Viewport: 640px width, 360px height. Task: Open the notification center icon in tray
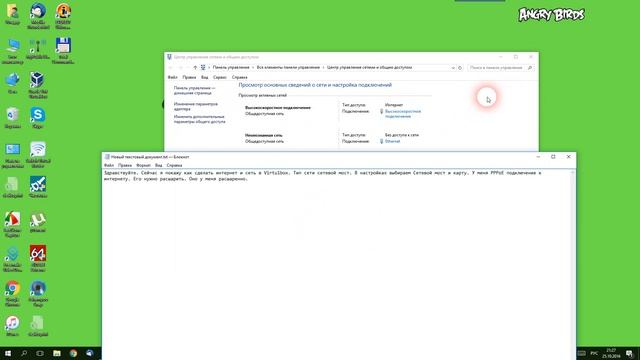[629, 353]
